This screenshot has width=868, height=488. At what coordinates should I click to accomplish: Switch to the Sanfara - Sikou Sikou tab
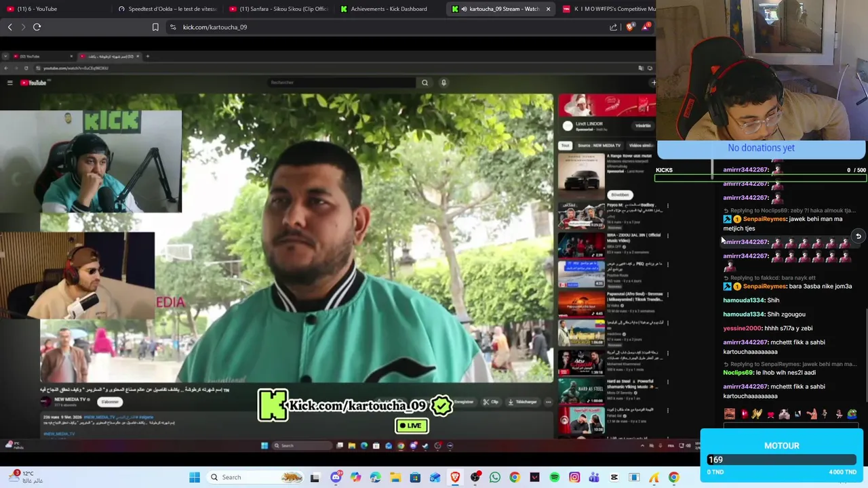pyautogui.click(x=278, y=9)
